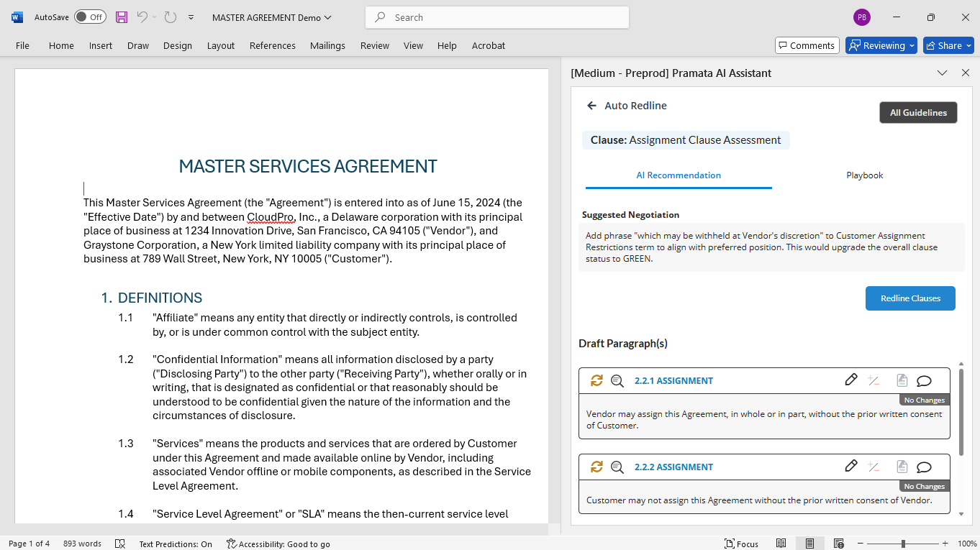Close the Pramata AI Assistant pane
The image size is (980, 550).
point(966,73)
